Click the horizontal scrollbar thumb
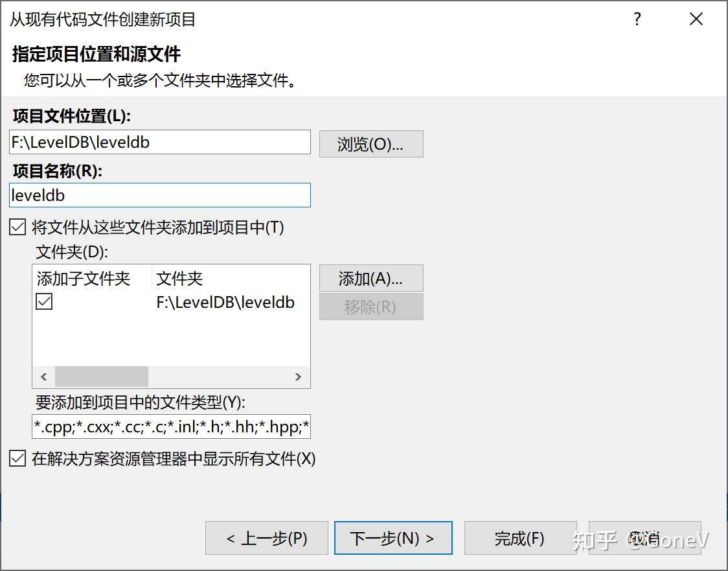 pyautogui.click(x=100, y=377)
